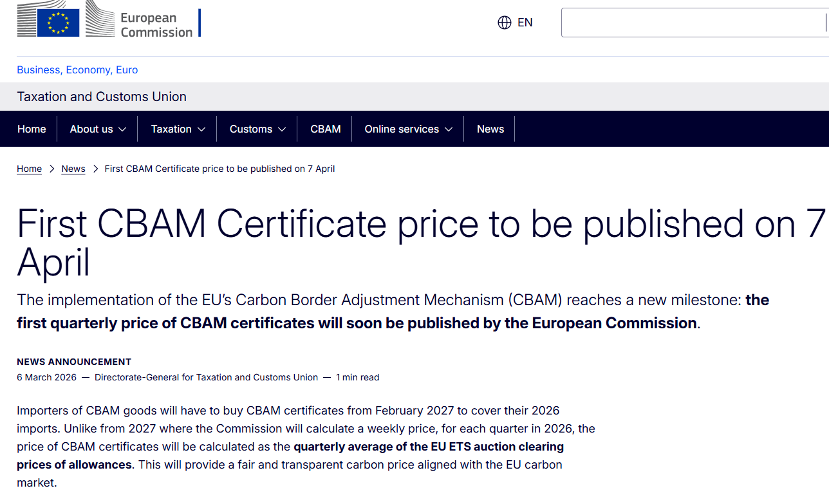Click the globe language icon

pyautogui.click(x=505, y=23)
